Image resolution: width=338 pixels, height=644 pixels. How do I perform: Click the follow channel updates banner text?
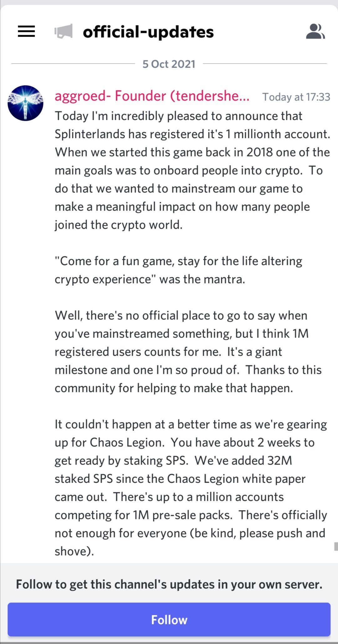pos(169,584)
